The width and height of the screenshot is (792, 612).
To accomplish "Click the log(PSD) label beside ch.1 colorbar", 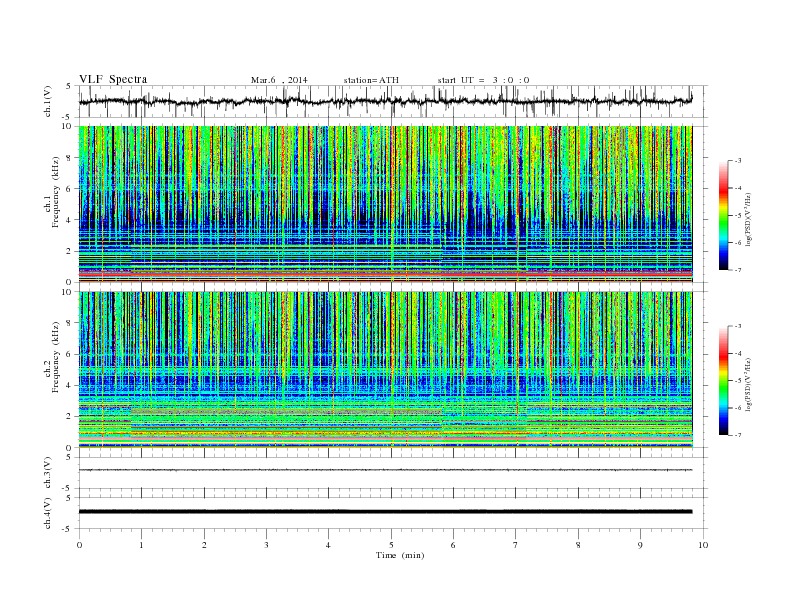I will click(748, 219).
